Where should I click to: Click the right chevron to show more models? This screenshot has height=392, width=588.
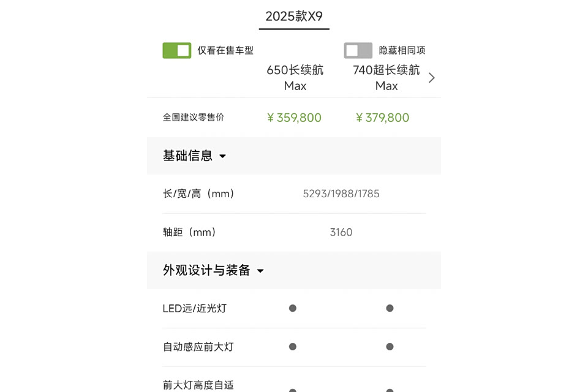point(432,78)
